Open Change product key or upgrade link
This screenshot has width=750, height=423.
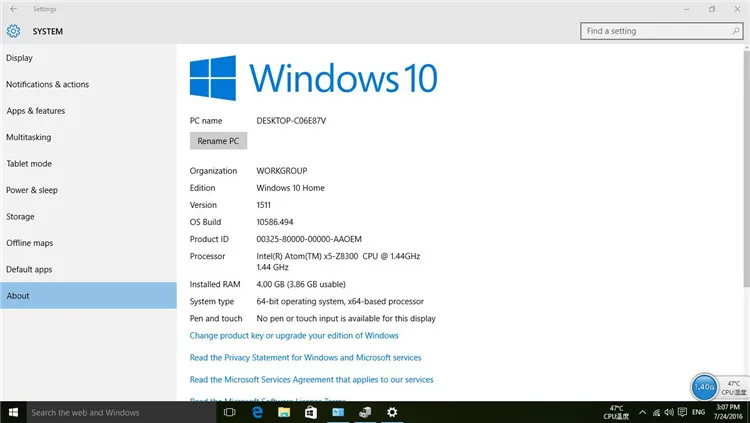(294, 335)
